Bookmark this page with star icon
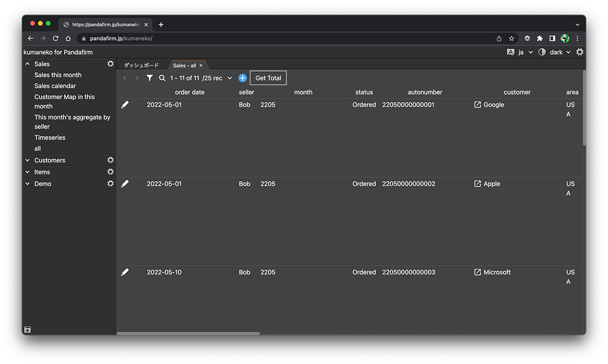 point(511,38)
